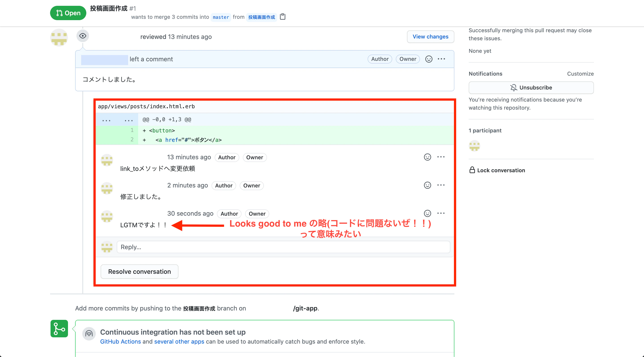
Task: Open GitHub Actions link
Action: 121,342
